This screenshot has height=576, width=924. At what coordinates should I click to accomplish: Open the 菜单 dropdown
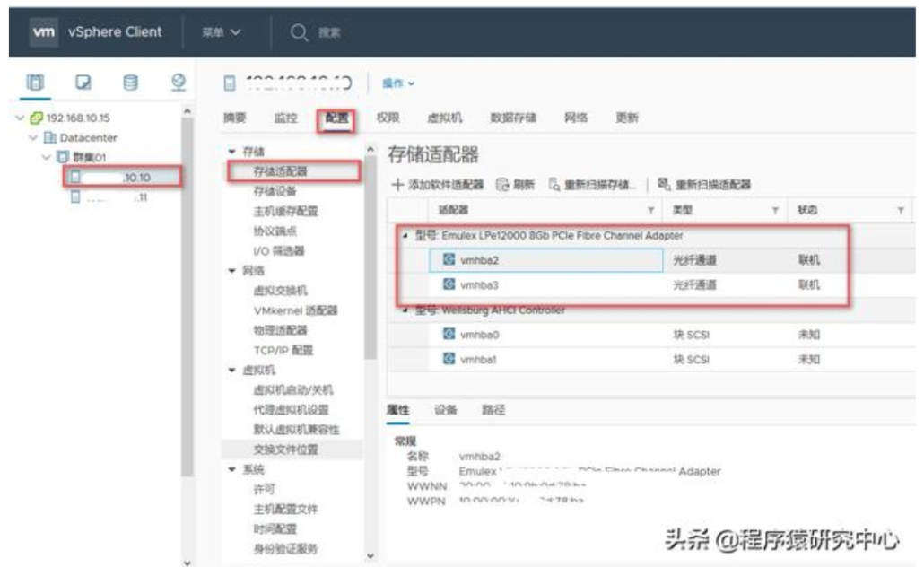point(222,31)
